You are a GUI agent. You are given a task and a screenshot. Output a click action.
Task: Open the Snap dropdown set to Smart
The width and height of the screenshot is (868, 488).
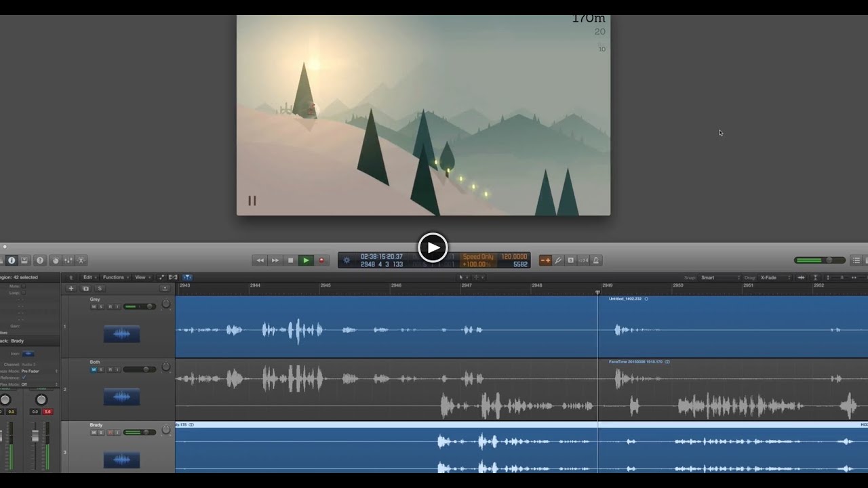(720, 278)
